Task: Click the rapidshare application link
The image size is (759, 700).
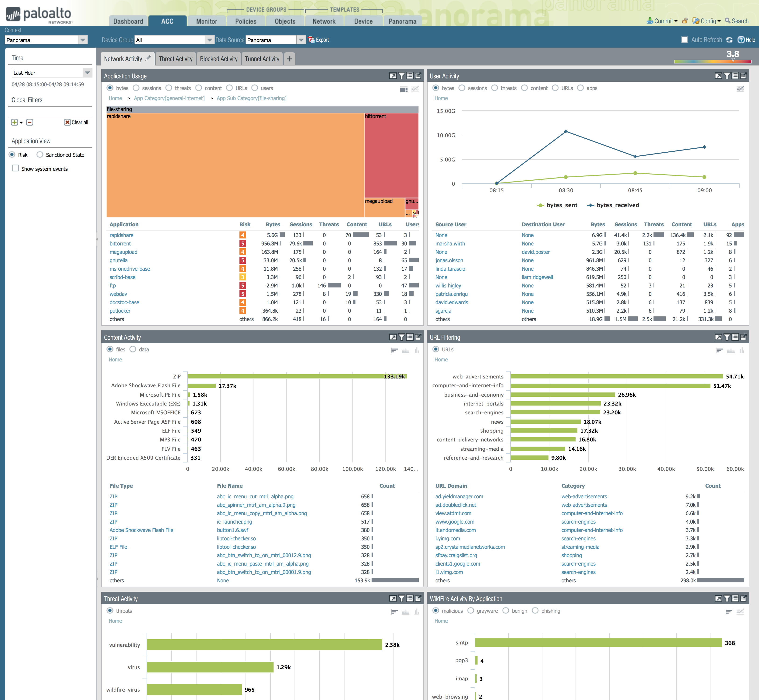Action: 121,235
